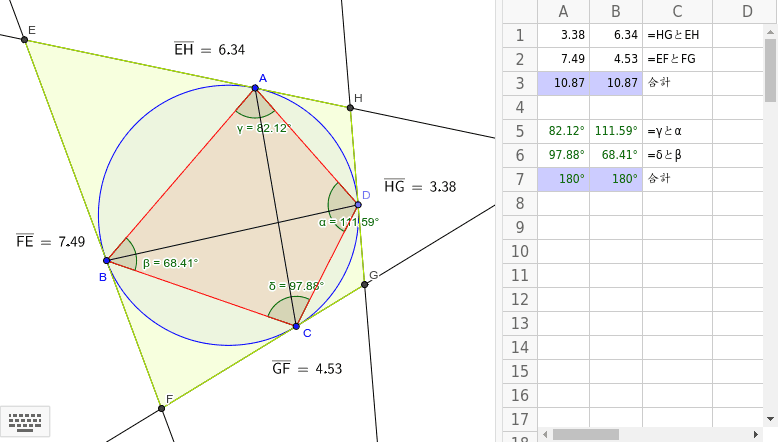Viewport: 780px width, 444px height.
Task: Click cell A2 containing 7.49
Action: click(x=564, y=59)
